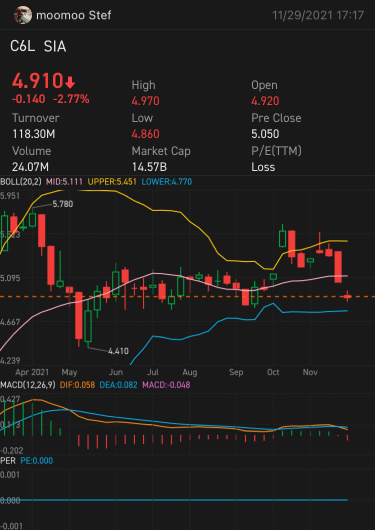Click the red down-arrow beside the price
The image size is (375, 530).
tap(70, 82)
